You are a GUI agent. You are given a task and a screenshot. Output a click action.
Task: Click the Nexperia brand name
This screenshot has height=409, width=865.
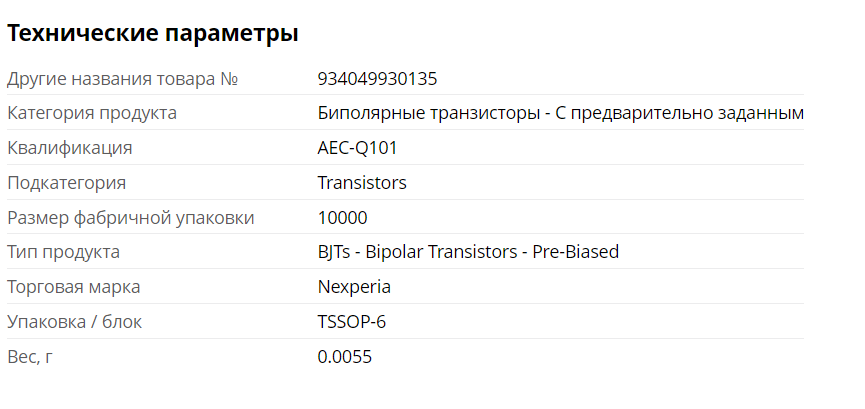point(354,287)
